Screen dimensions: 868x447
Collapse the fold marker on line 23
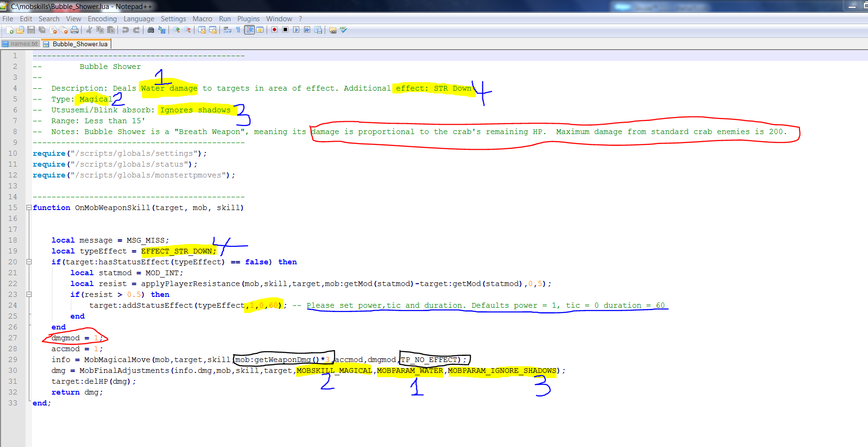coord(29,295)
